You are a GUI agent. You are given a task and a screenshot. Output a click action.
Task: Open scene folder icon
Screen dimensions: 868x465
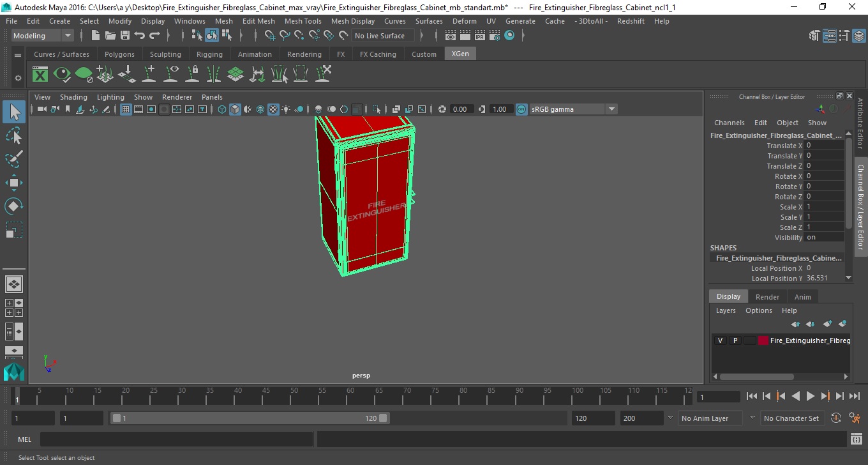(110, 36)
